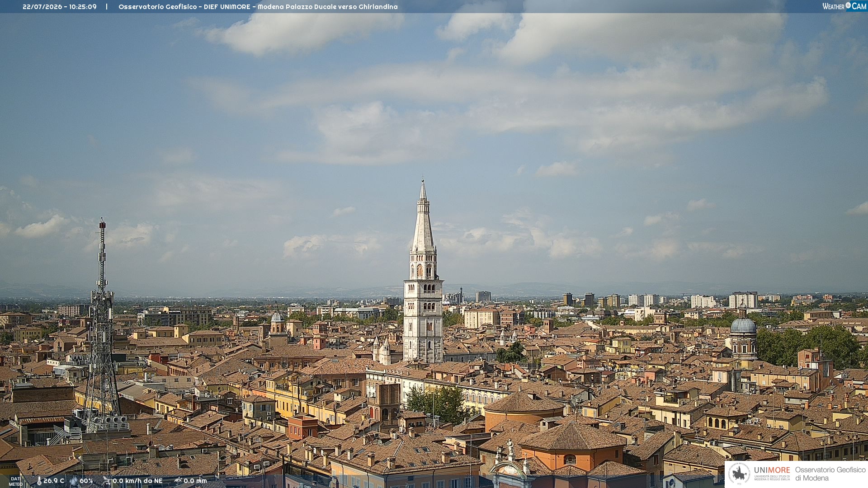Click the 0.0 km/h da NE wind reading
This screenshot has width=868, height=488.
[x=137, y=481]
